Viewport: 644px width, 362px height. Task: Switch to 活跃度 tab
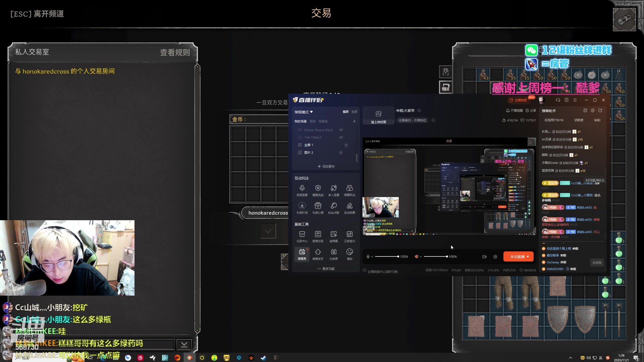point(579,120)
